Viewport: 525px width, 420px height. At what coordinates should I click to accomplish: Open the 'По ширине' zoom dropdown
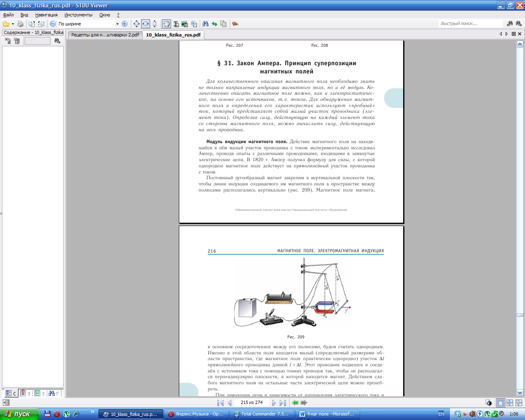pyautogui.click(x=117, y=24)
